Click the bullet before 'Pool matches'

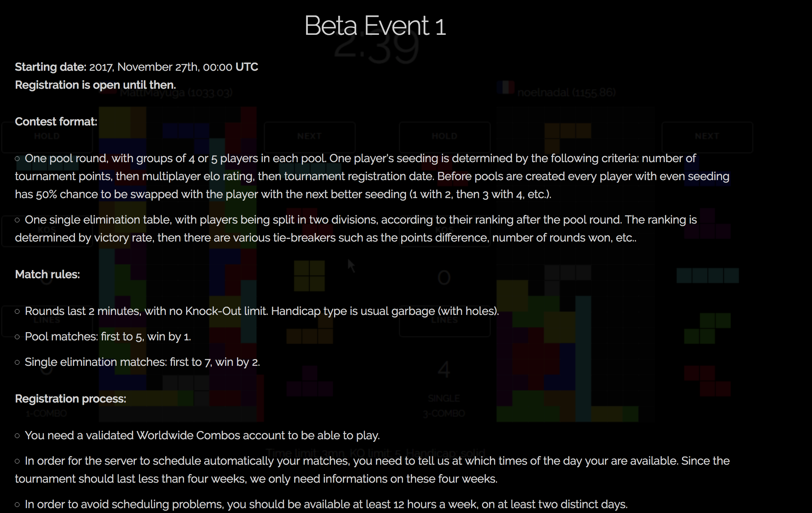pyautogui.click(x=17, y=337)
